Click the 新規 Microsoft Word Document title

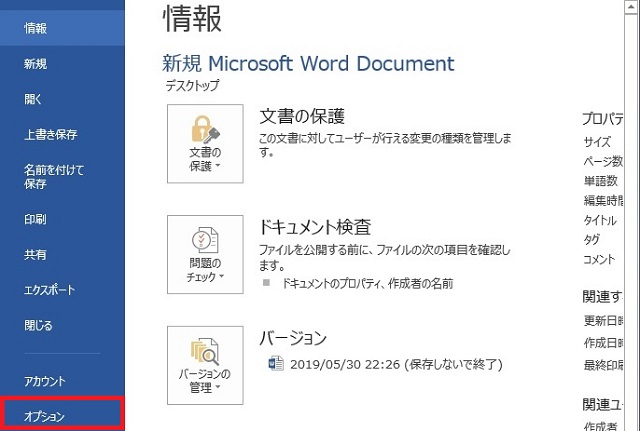(x=308, y=64)
